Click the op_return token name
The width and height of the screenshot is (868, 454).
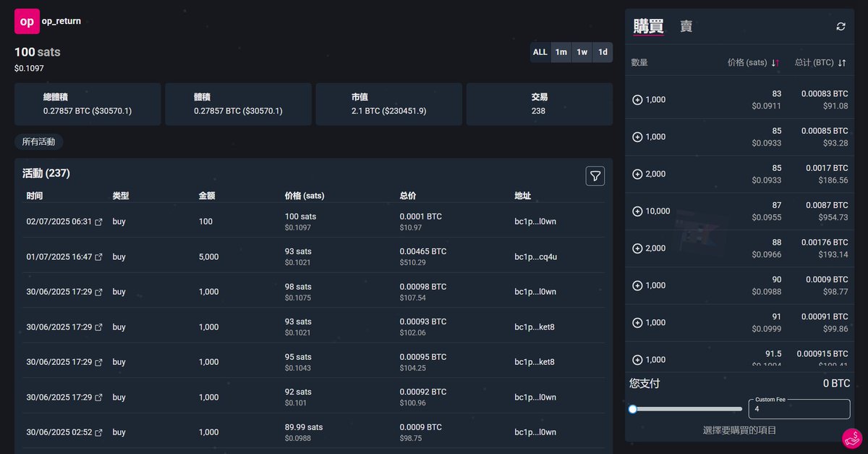61,22
